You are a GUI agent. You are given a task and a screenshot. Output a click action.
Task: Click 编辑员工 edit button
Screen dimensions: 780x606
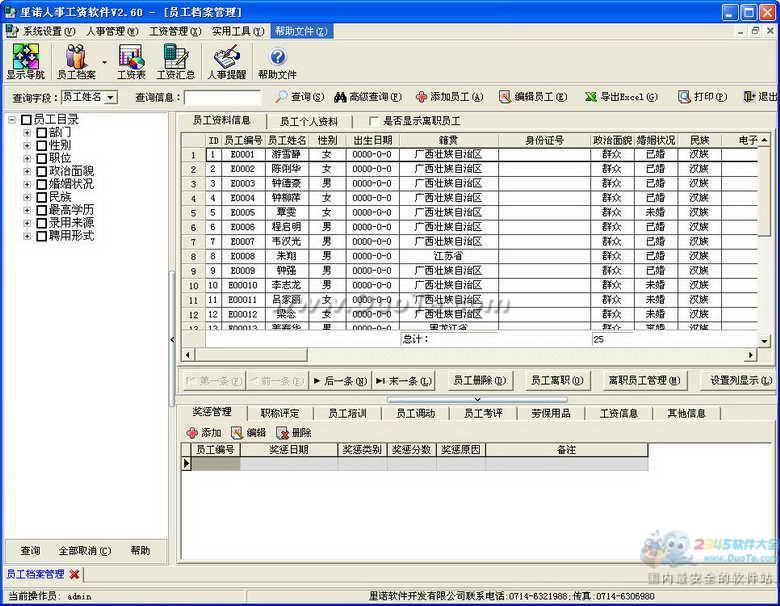pyautogui.click(x=533, y=97)
